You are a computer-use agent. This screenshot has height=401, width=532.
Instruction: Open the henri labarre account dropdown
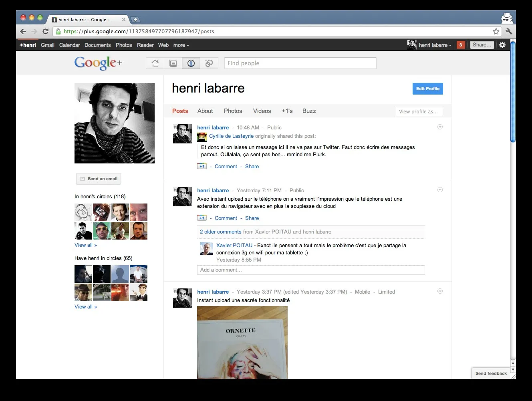click(x=435, y=45)
